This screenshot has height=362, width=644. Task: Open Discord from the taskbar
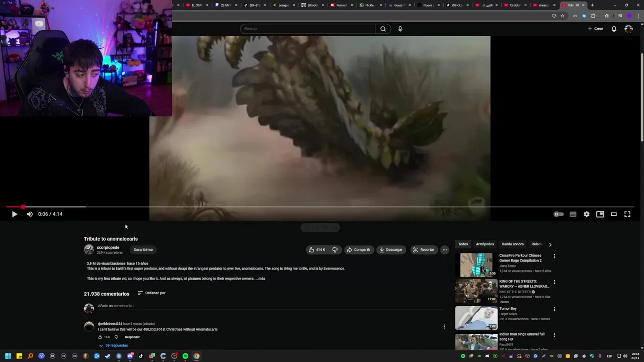tap(130, 356)
